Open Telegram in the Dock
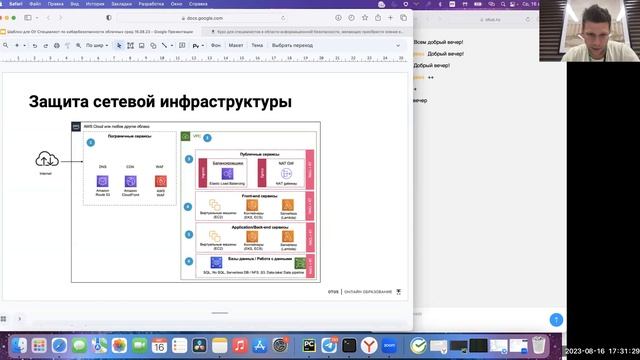The width and height of the screenshot is (640, 360). pos(329,346)
